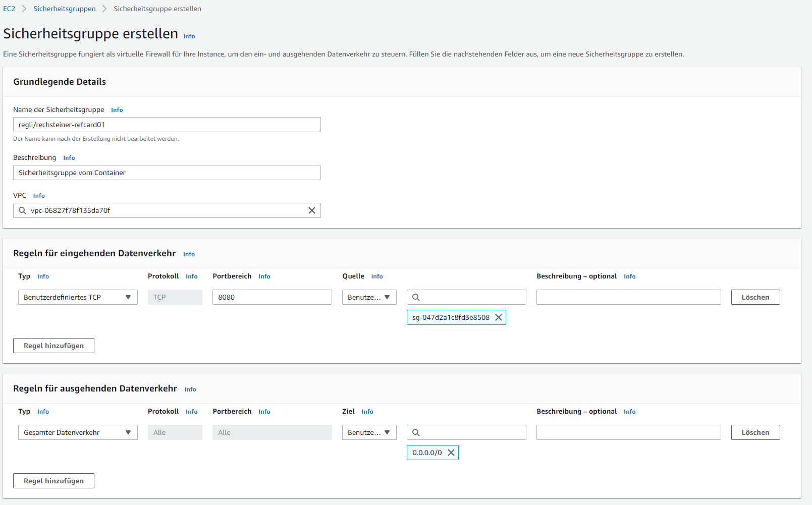This screenshot has width=812, height=505.
Task: Expand the Benutzerdefiniertes TCP type dropdown
Action: point(78,297)
